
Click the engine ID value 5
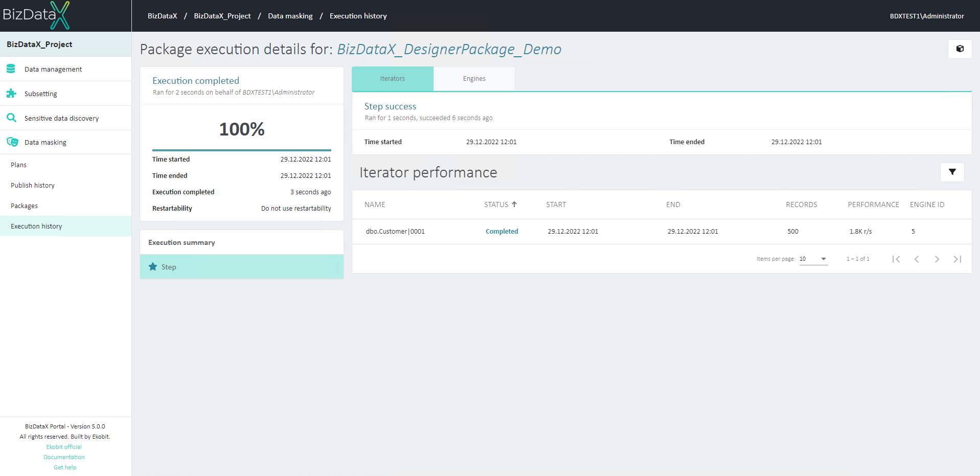click(913, 232)
